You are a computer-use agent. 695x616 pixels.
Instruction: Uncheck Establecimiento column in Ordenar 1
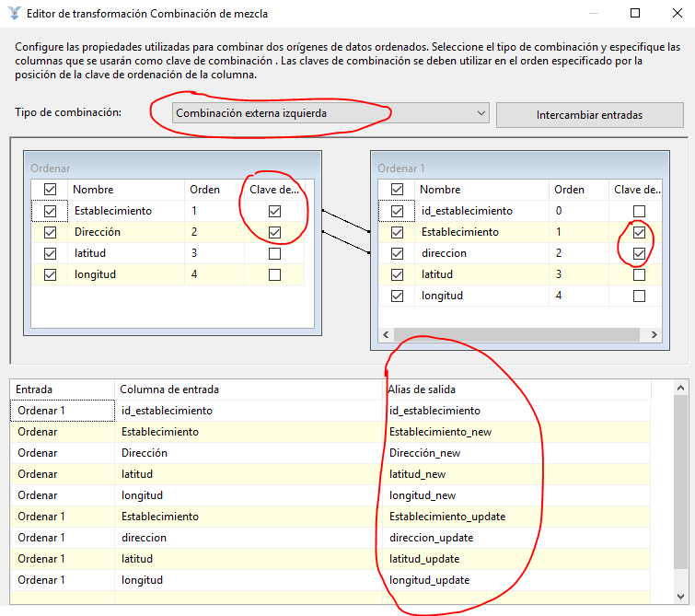pyautogui.click(x=397, y=232)
